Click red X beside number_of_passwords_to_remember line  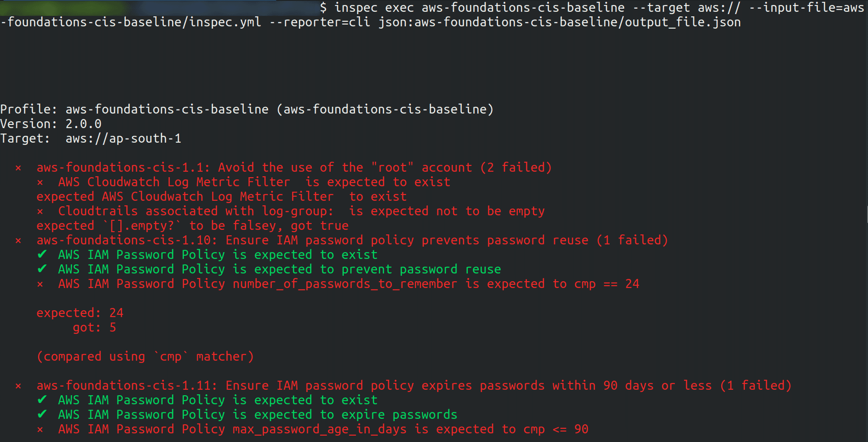tap(40, 284)
